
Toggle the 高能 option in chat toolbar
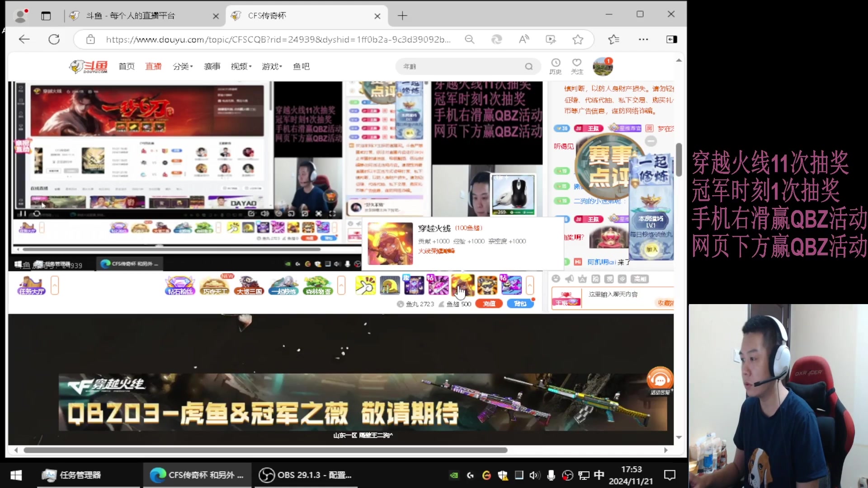point(640,279)
